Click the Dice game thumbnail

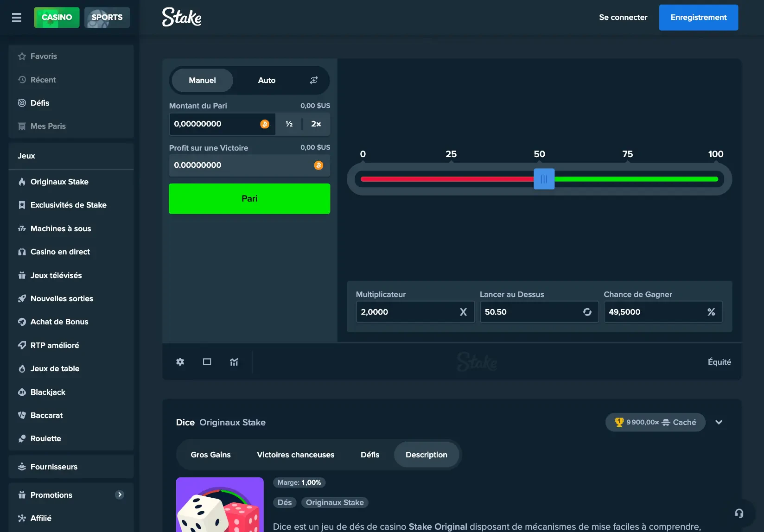click(x=220, y=505)
